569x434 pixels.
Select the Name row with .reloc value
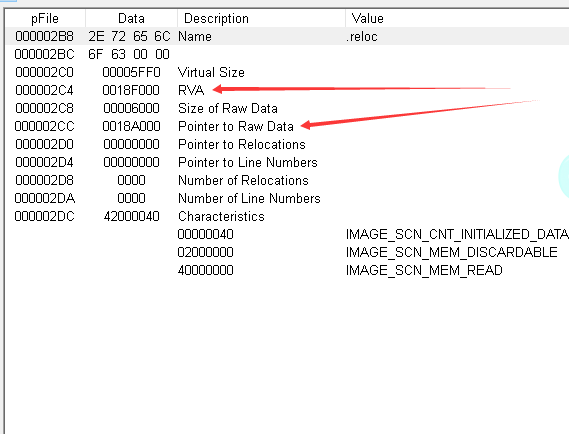click(287, 36)
